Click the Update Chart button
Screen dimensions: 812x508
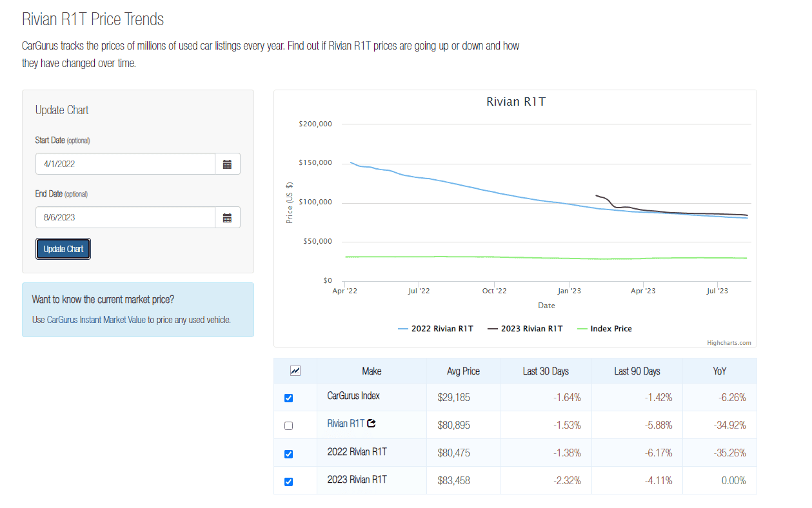pos(63,249)
